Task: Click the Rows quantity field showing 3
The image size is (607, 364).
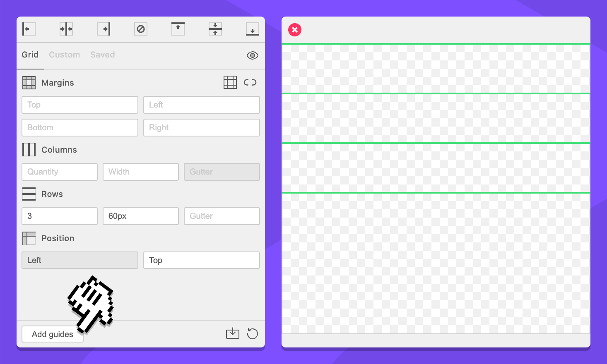Action: (x=60, y=216)
